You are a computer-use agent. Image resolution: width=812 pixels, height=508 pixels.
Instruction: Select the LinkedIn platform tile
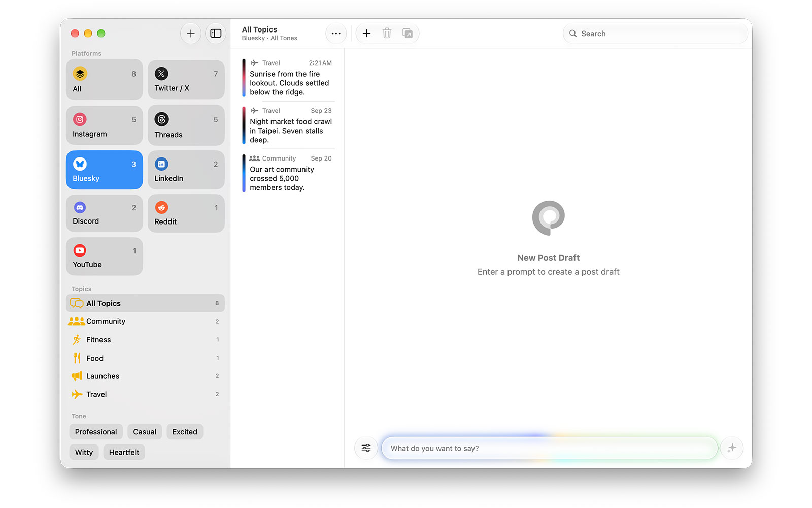[186, 170]
